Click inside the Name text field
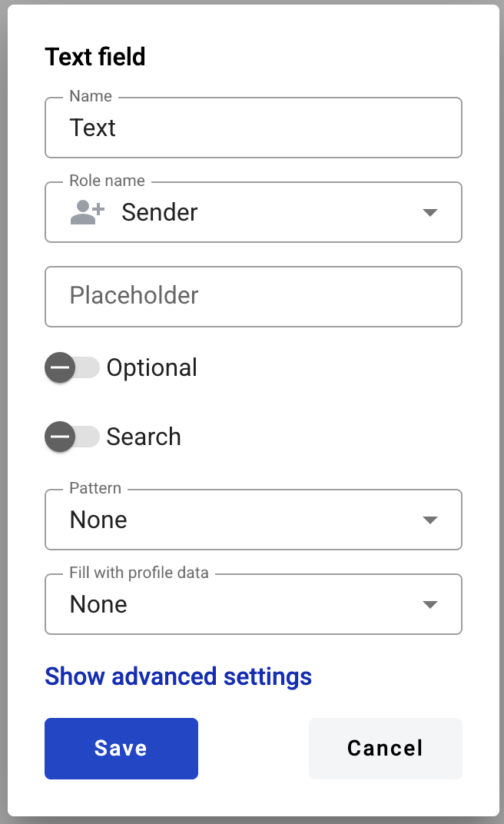Image resolution: width=504 pixels, height=824 pixels. coord(254,128)
